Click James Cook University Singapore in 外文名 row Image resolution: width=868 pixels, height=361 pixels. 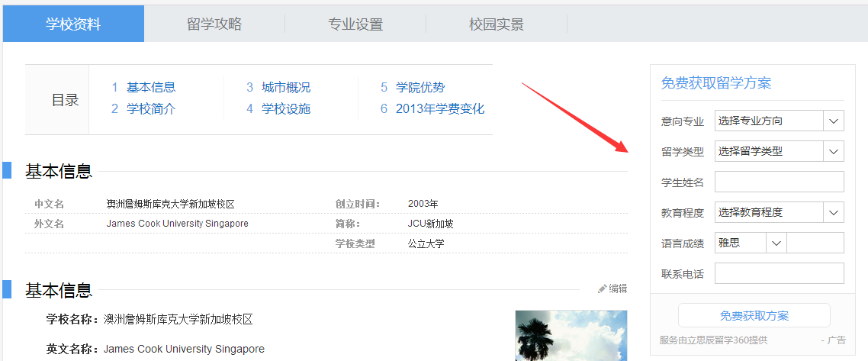[x=177, y=224]
